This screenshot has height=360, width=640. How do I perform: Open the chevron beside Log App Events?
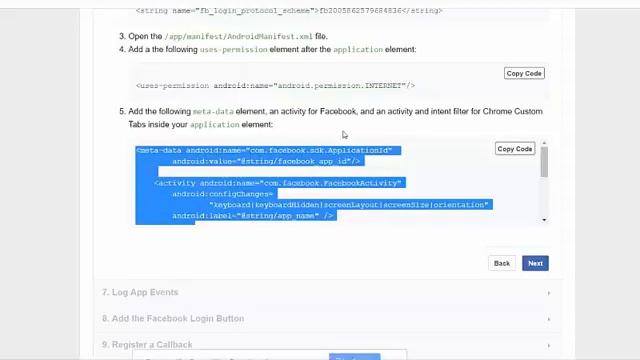tap(549, 293)
